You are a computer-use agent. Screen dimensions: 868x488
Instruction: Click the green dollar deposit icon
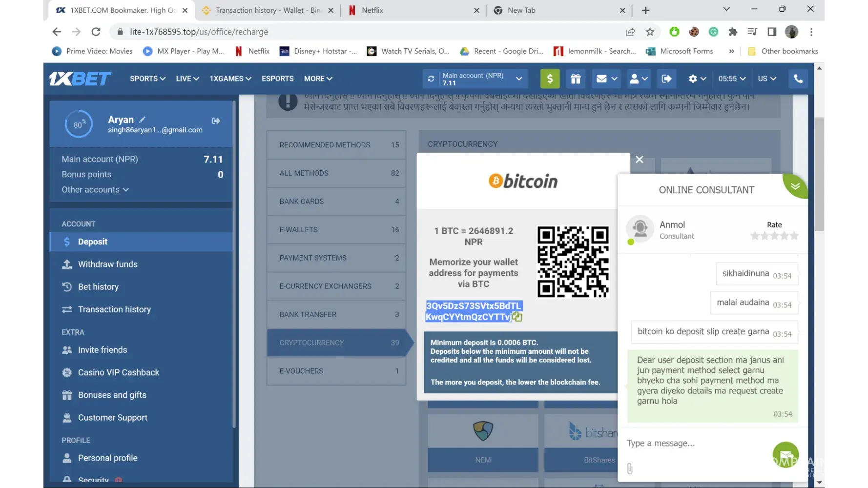(550, 79)
